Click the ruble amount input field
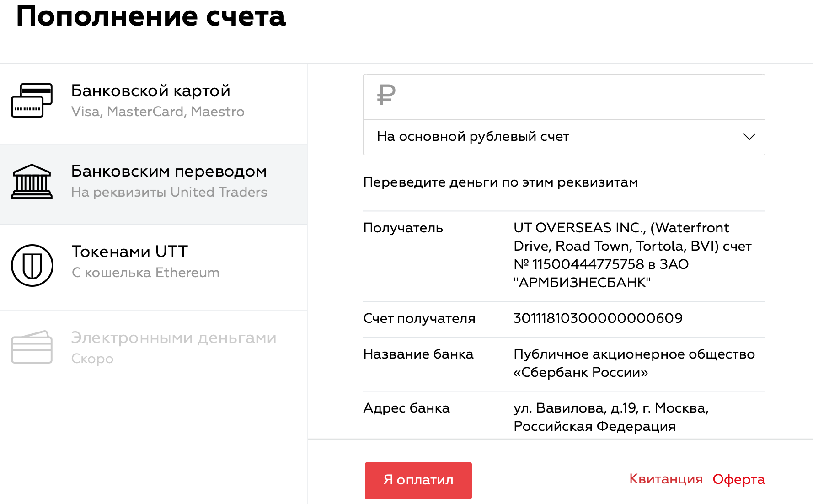The width and height of the screenshot is (813, 504). point(564,97)
